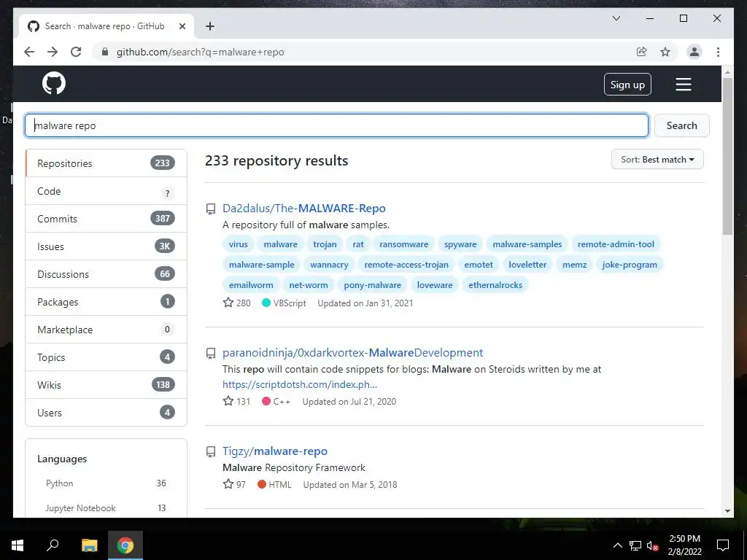Go back with the browser back arrow
The image size is (747, 560).
click(x=29, y=52)
